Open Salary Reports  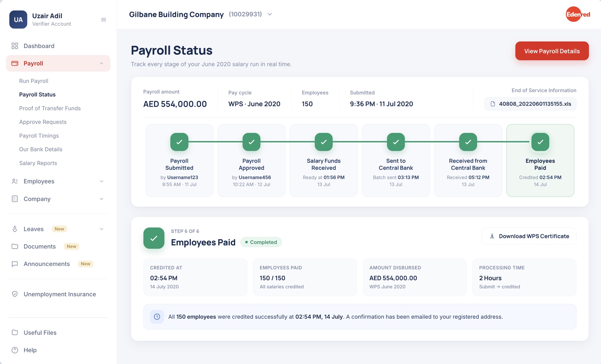click(x=38, y=163)
